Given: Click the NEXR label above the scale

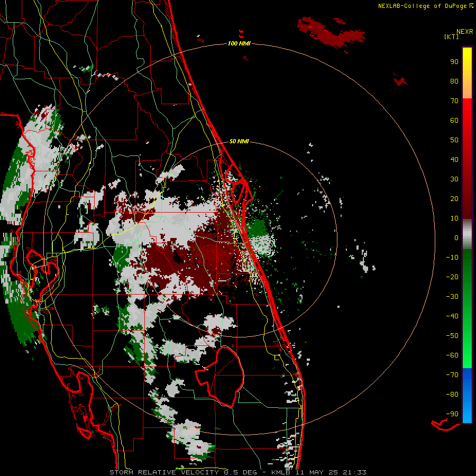Looking at the screenshot, I should click(x=465, y=32).
